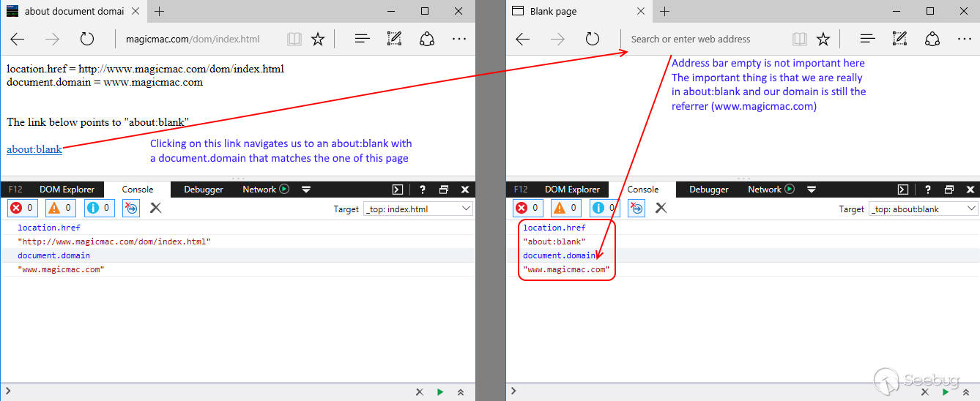Open the More (...) menu in the left browser
980x401 pixels.
(x=459, y=40)
